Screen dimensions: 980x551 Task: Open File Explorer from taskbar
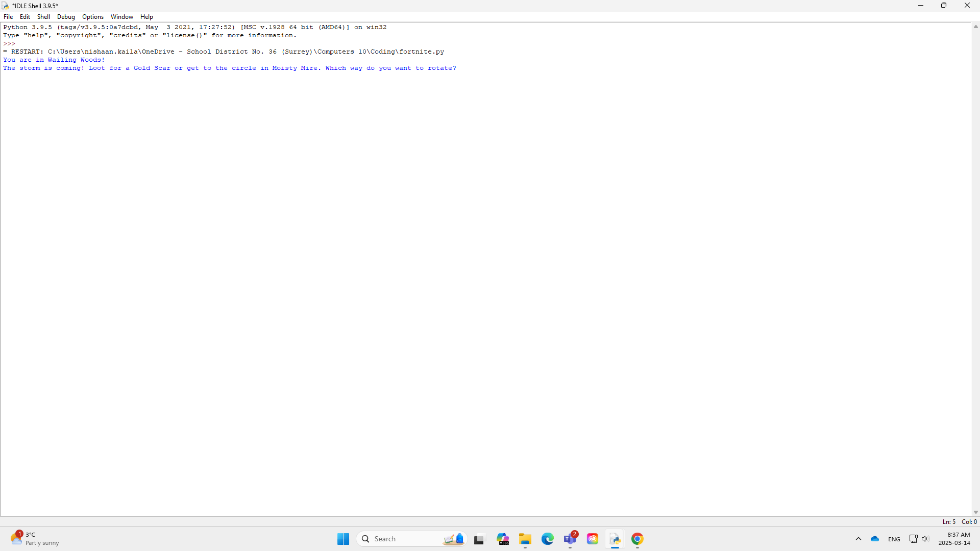point(525,539)
